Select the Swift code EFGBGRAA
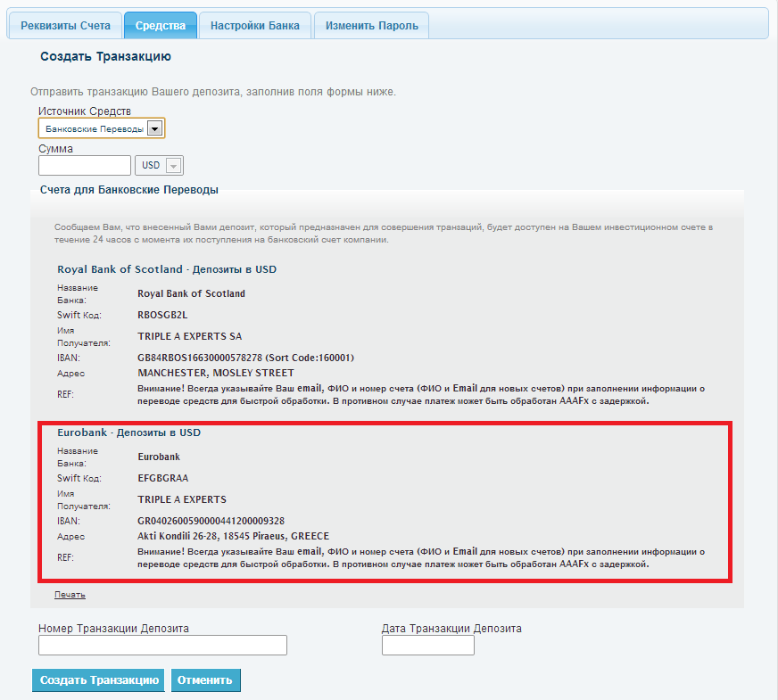Screen dimensions: 778x700 coord(163,478)
